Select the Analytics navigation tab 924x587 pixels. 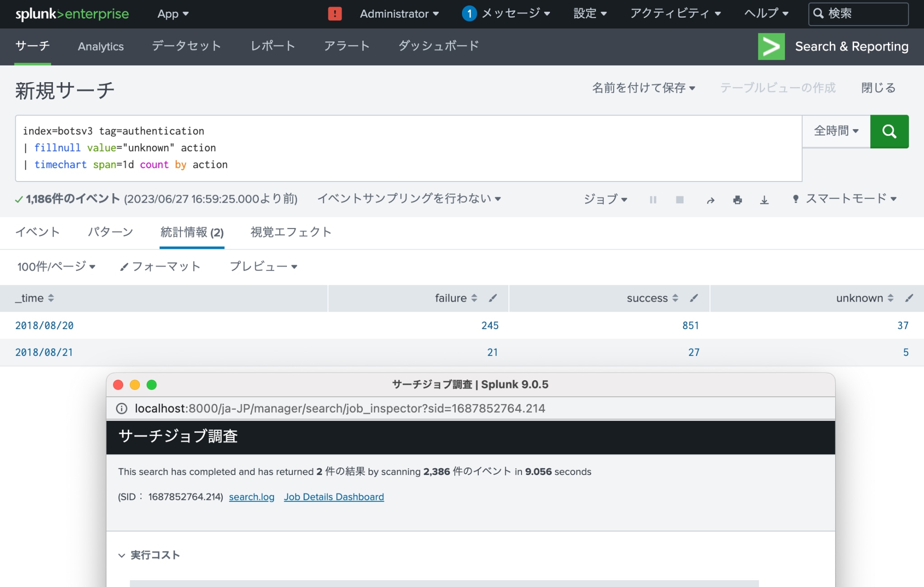[x=101, y=47]
